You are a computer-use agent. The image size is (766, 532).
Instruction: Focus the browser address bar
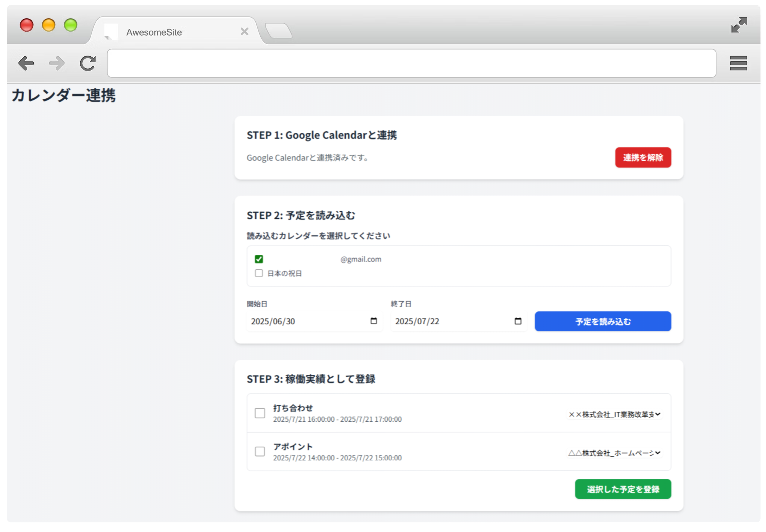[x=412, y=63]
